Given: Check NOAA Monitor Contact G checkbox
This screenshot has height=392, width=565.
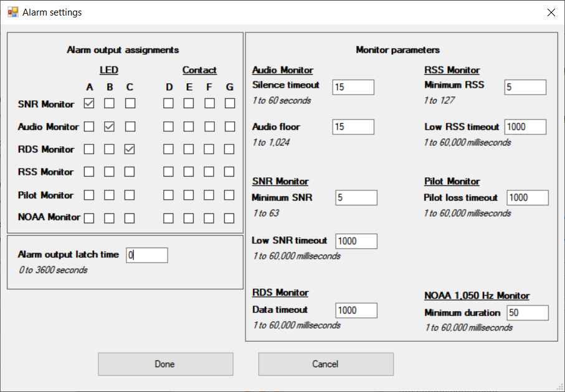Looking at the screenshot, I should point(229,218).
